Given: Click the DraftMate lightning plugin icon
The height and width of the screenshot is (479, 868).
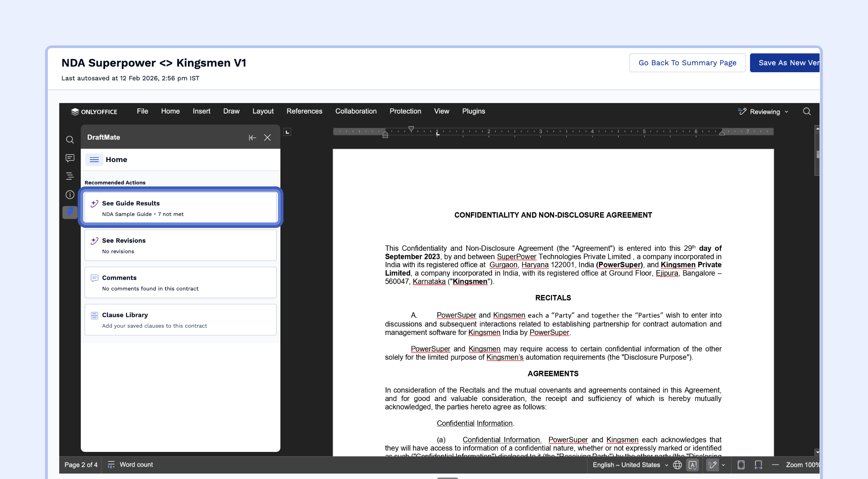Looking at the screenshot, I should pos(70,213).
